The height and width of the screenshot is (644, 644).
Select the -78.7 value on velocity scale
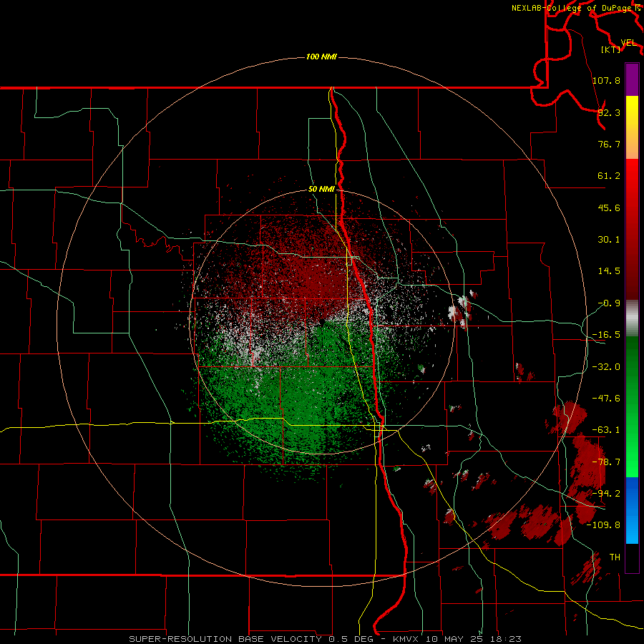(x=607, y=462)
